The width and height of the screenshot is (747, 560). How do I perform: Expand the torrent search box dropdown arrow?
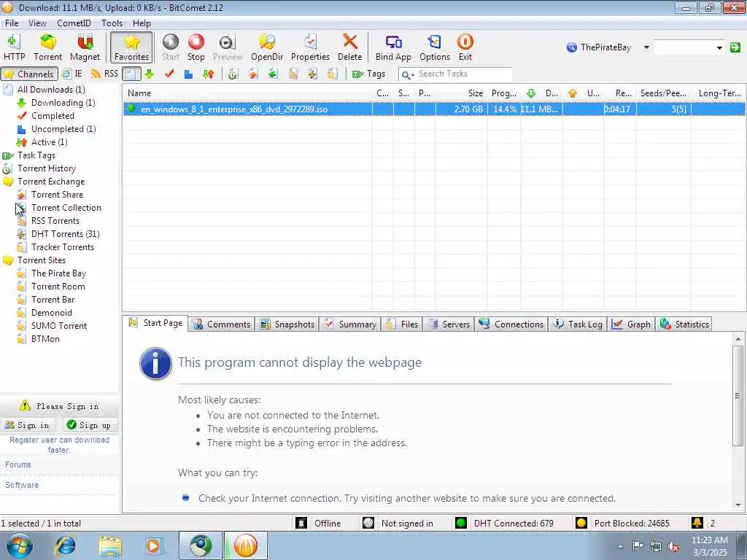(x=719, y=47)
